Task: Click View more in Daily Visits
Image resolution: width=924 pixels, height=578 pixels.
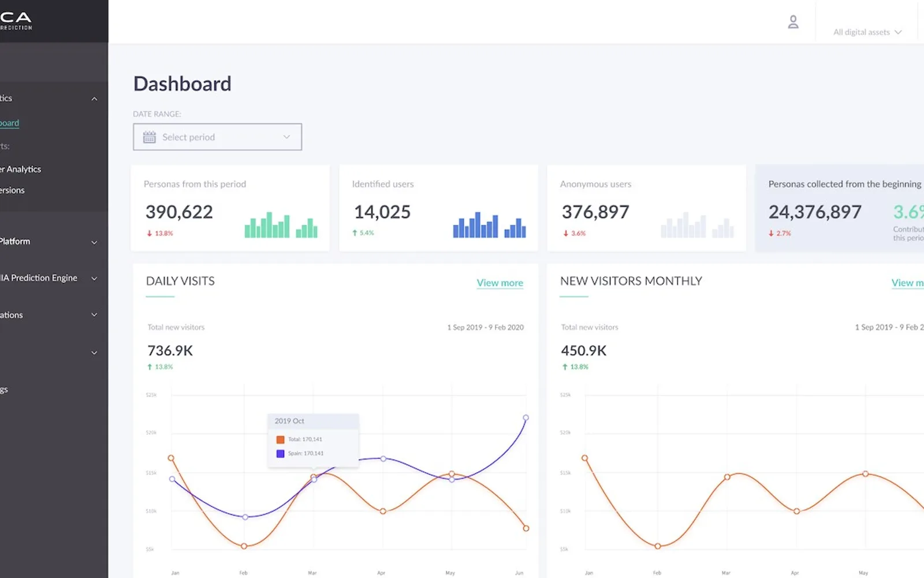Action: 500,283
